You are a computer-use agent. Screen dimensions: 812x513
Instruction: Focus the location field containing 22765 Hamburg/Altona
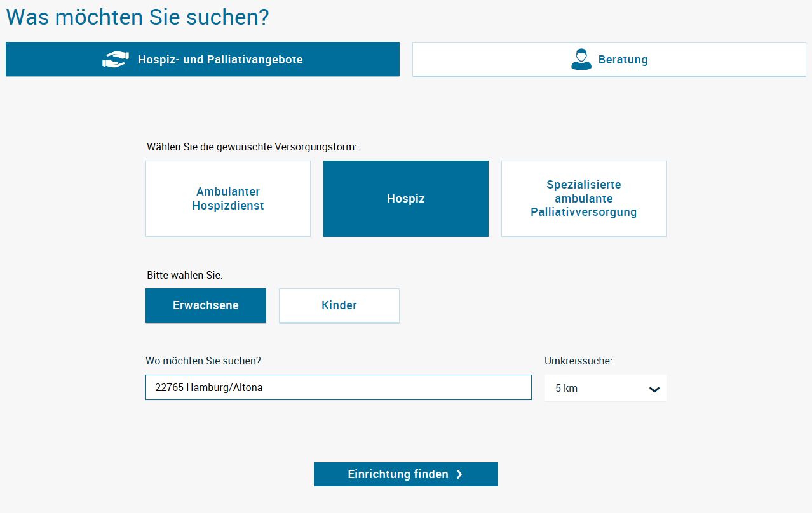tap(338, 387)
